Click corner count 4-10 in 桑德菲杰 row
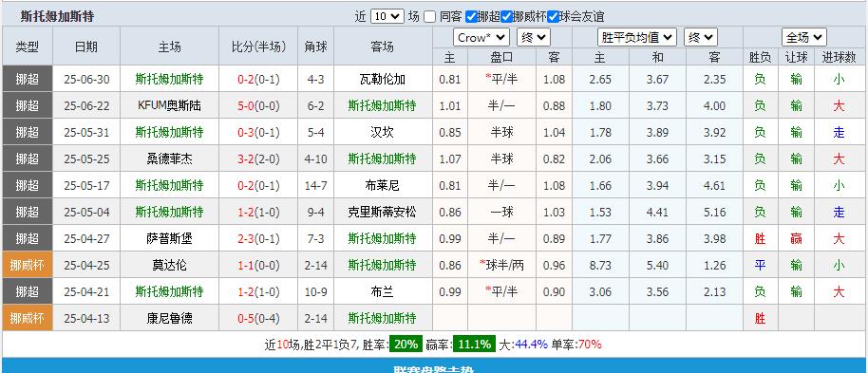 point(315,159)
